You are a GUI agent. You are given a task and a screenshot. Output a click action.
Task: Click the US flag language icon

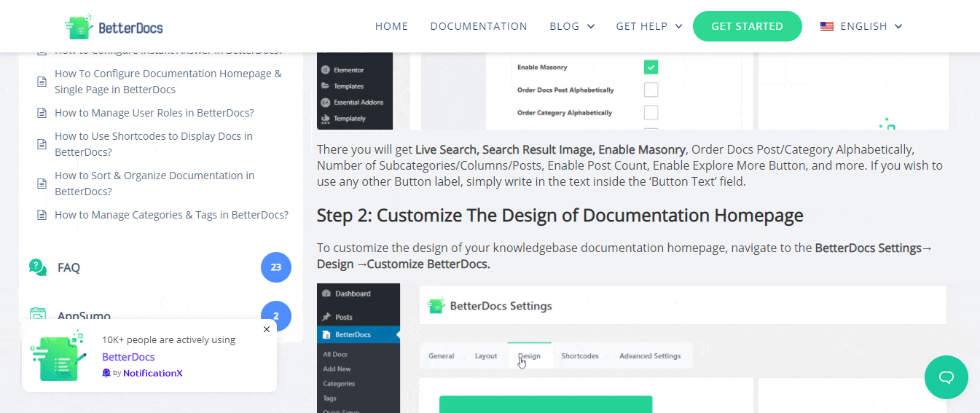point(827,26)
